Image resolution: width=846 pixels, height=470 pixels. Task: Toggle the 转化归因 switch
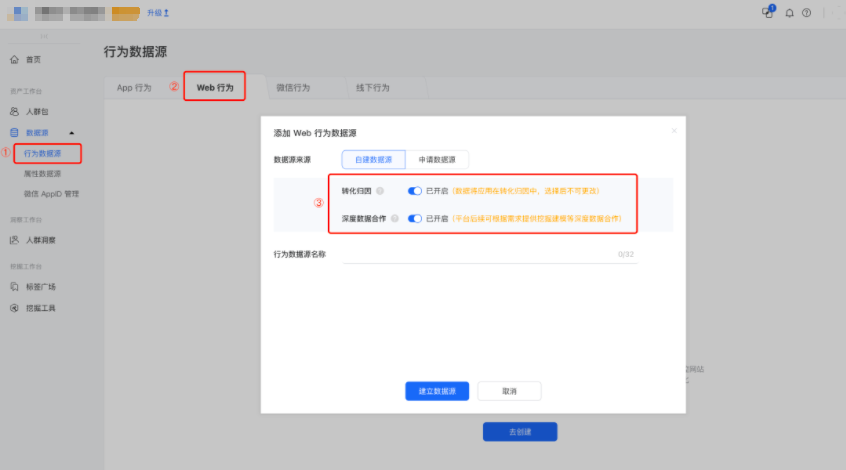click(414, 190)
